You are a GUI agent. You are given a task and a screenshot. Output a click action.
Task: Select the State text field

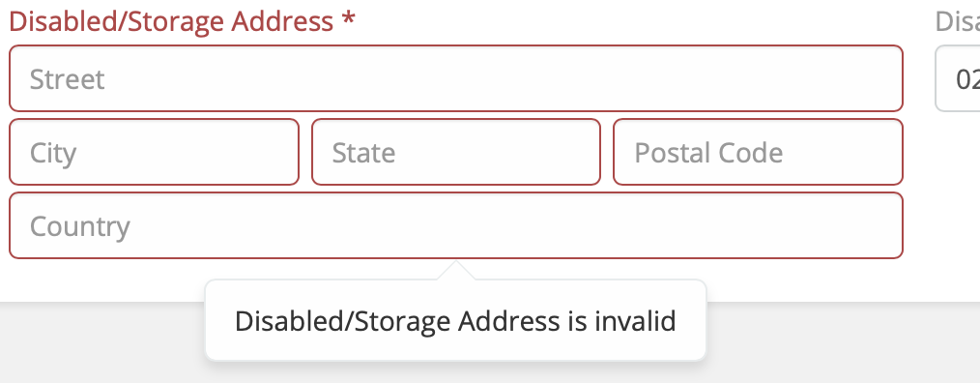[x=455, y=152]
